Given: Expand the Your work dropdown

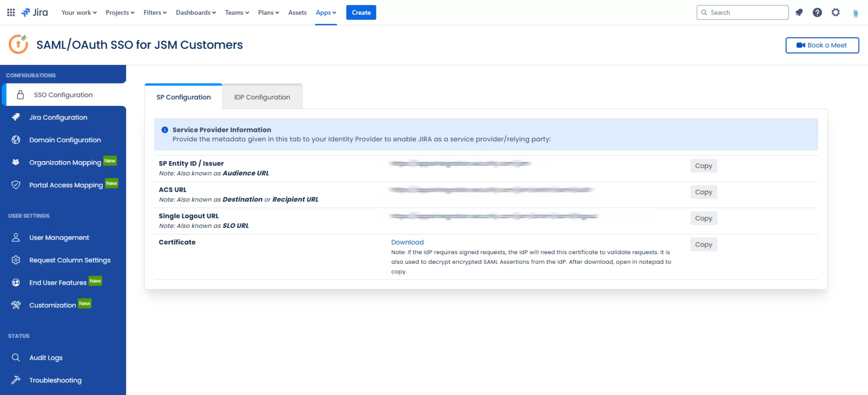Looking at the screenshot, I should (79, 13).
